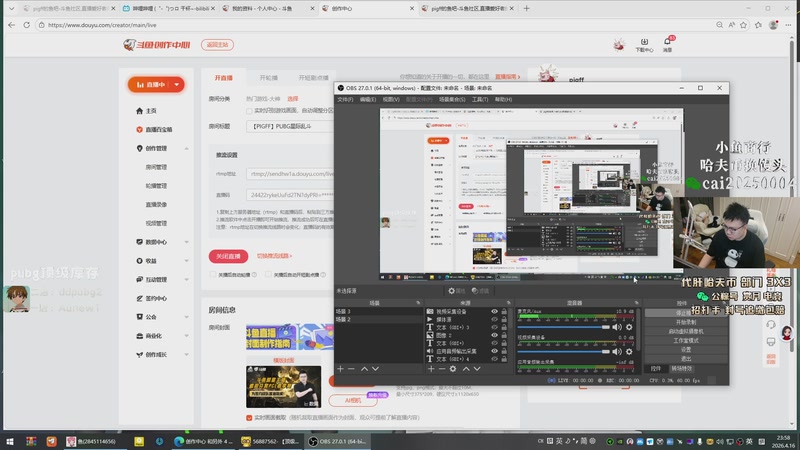This screenshot has height=450, width=800.
Task: Open OBS 文件(F) menu
Action: pyautogui.click(x=345, y=99)
